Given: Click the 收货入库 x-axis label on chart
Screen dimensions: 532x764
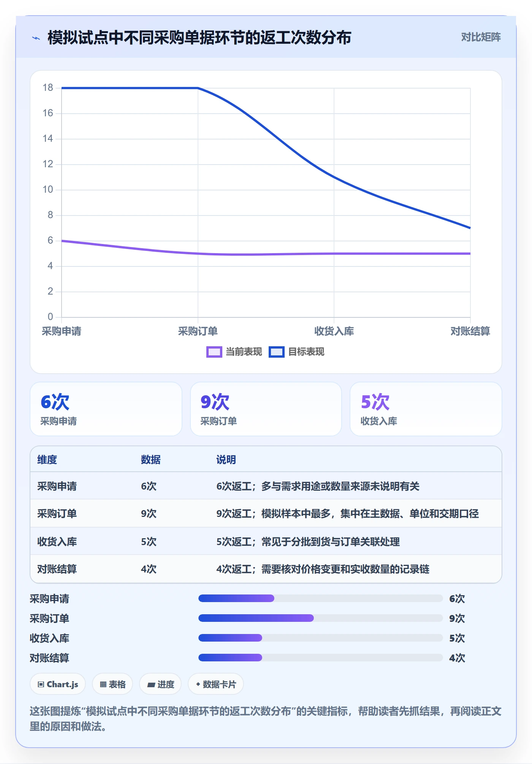Looking at the screenshot, I should 334,331.
